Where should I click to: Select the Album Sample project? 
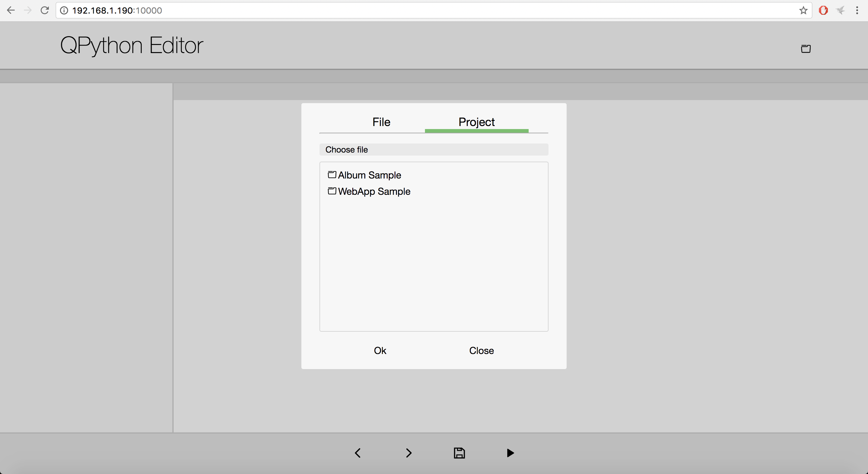tap(370, 175)
